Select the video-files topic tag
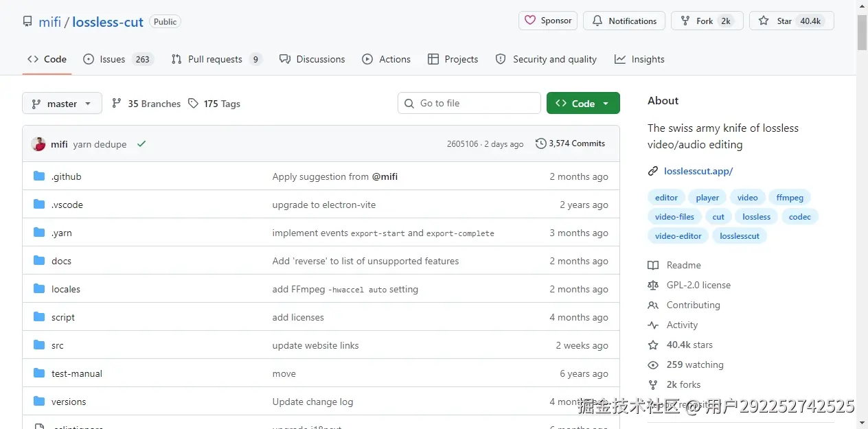 click(x=674, y=217)
